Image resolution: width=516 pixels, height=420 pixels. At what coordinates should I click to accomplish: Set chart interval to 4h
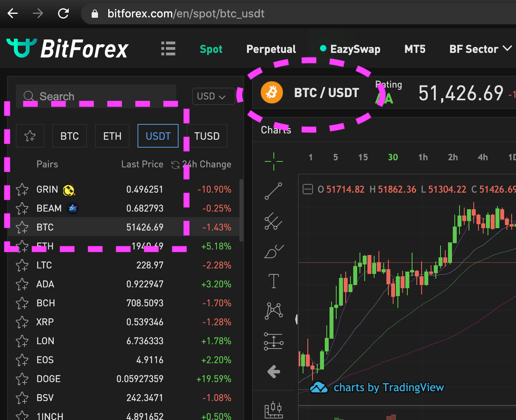click(483, 157)
